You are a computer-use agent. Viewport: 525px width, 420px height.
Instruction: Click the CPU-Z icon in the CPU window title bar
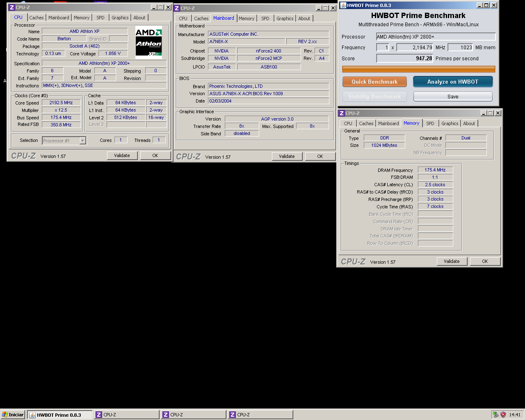[12, 7]
